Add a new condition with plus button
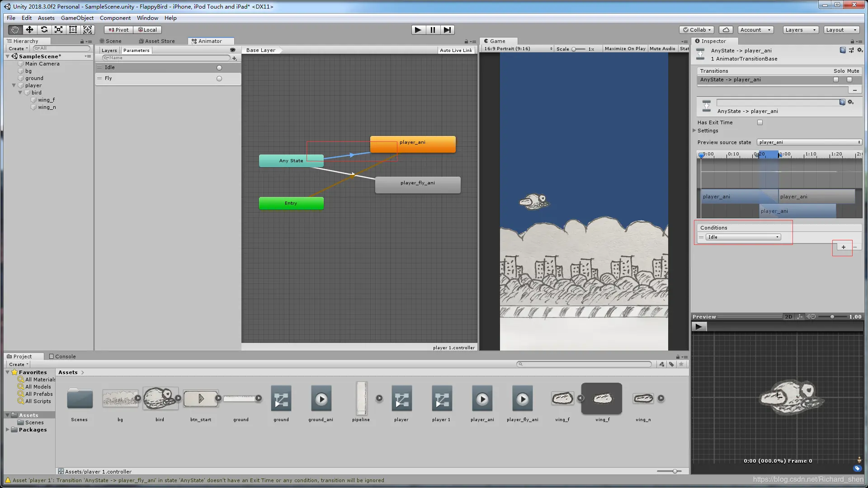Viewport: 868px width, 488px height. coord(843,247)
